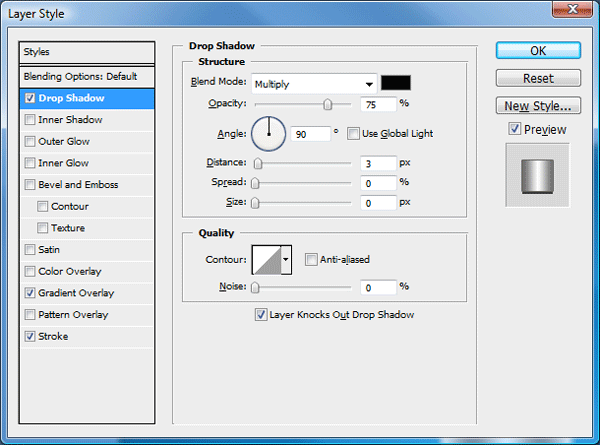Click the Size pixel input field

(378, 203)
